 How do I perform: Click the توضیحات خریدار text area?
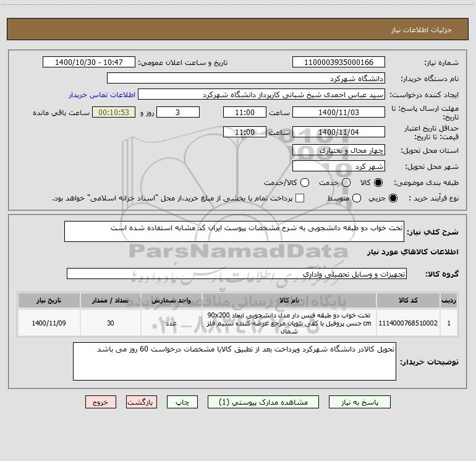(234, 361)
